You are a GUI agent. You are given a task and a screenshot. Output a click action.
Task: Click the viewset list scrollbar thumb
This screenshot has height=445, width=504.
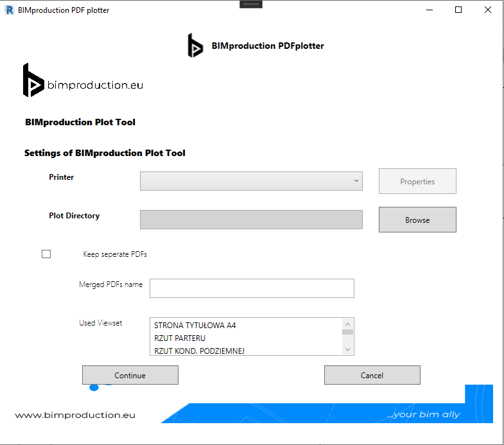click(347, 332)
